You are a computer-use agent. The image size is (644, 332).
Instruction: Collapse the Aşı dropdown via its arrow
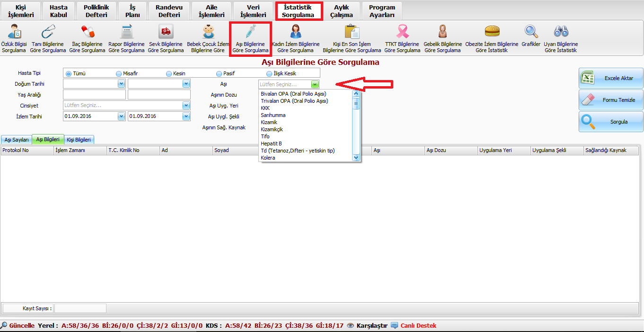coord(315,84)
